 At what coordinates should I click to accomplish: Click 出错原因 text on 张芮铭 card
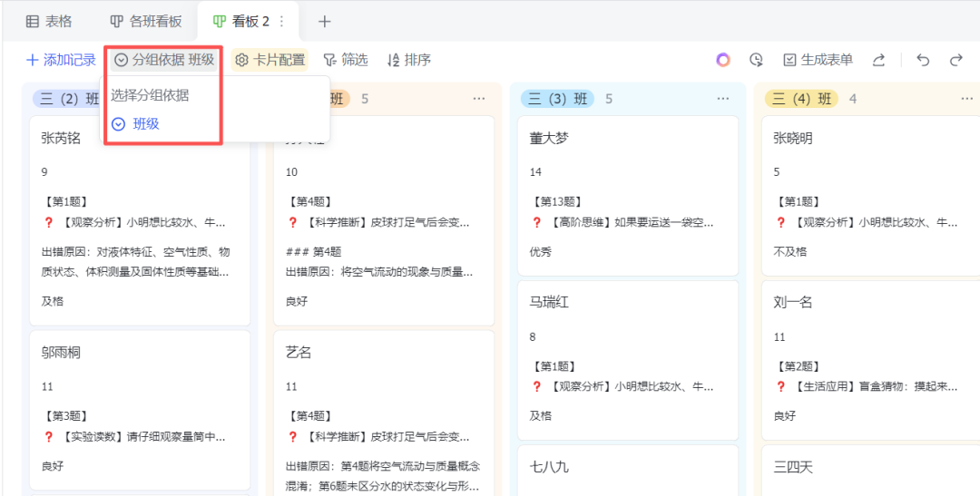[135, 262]
